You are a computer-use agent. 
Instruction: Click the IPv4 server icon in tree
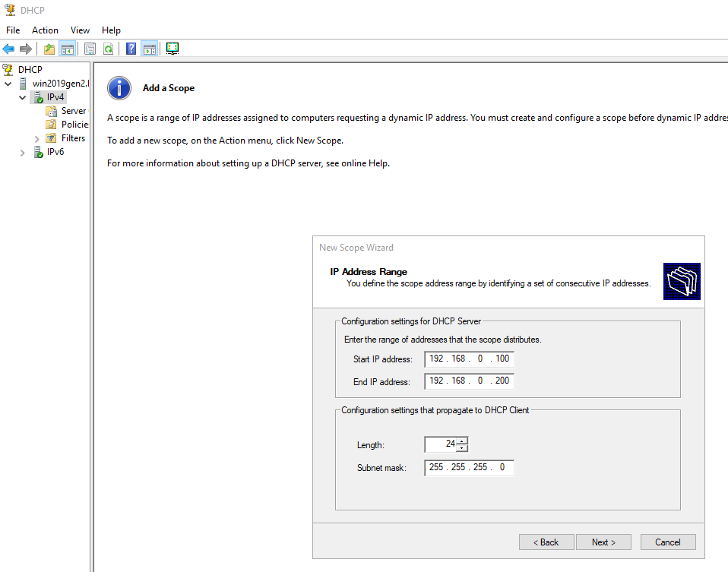(x=39, y=97)
